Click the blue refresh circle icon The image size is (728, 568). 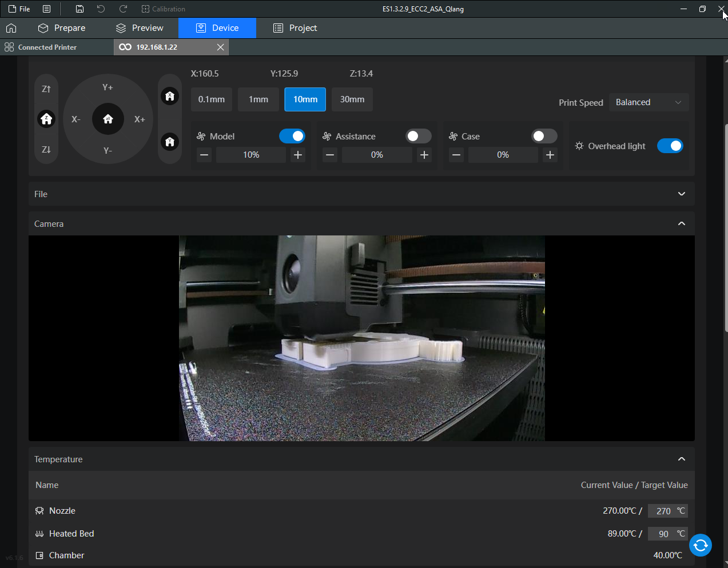point(700,545)
